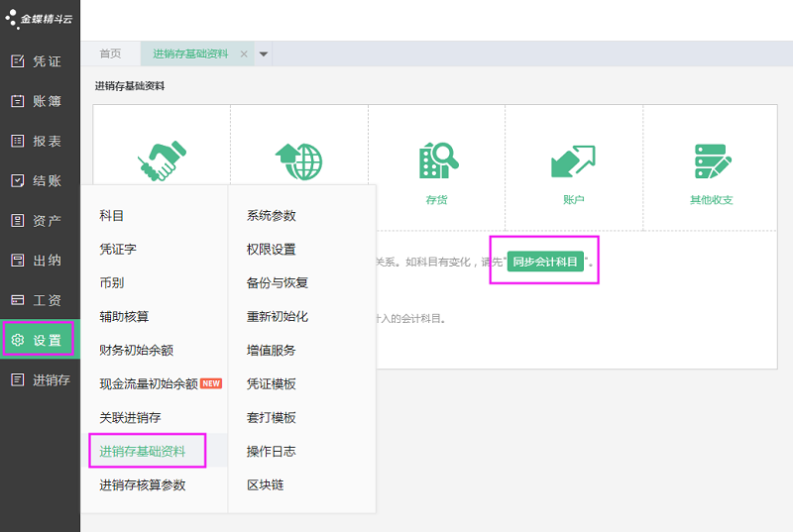This screenshot has width=793, height=532.
Task: Choose 系统参数 from the settings menu
Action: tap(271, 216)
